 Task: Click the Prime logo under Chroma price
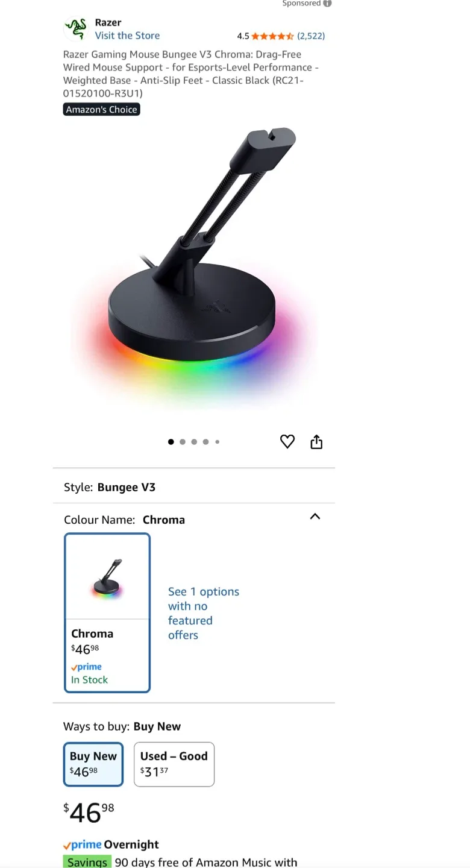pyautogui.click(x=86, y=667)
